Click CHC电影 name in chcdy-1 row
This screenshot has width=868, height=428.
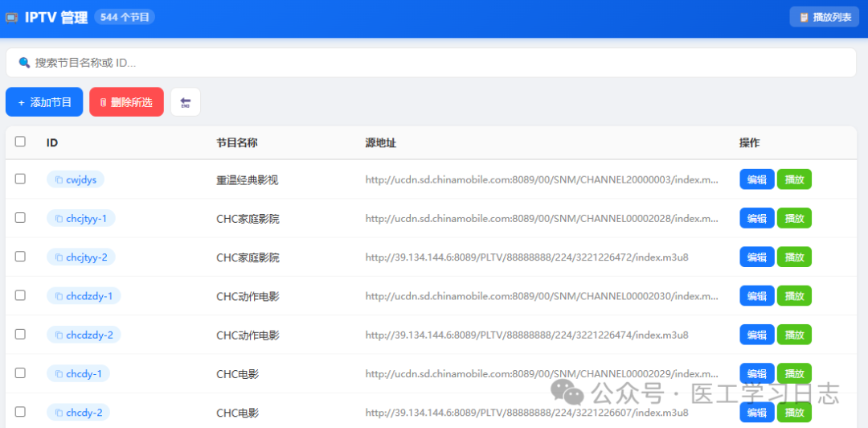[x=237, y=373]
